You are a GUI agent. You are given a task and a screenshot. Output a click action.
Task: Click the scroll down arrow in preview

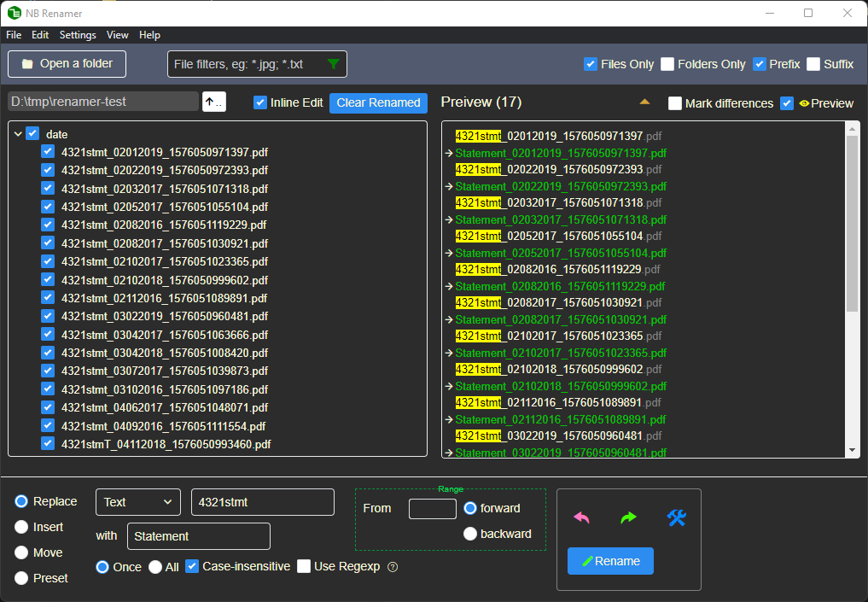click(852, 450)
